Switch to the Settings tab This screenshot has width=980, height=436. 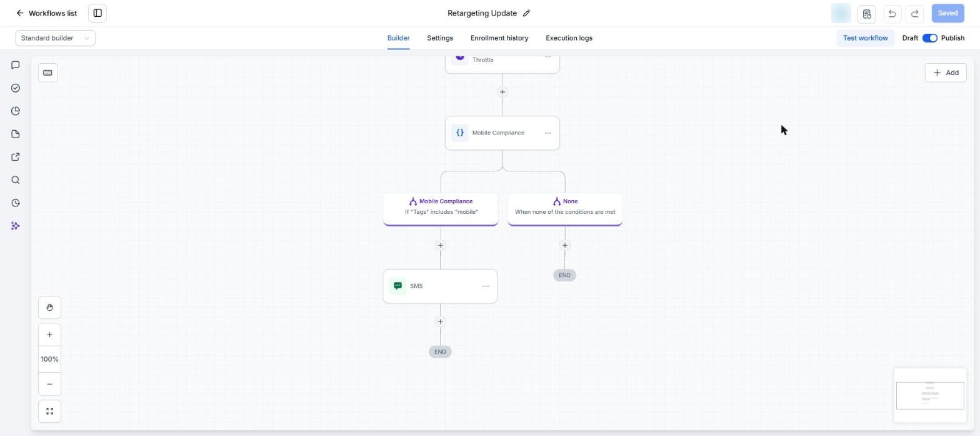(440, 38)
